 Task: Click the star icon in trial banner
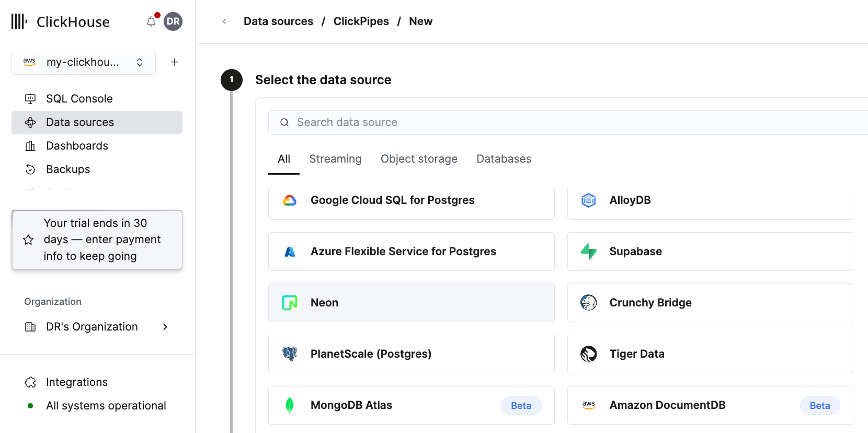click(x=28, y=240)
